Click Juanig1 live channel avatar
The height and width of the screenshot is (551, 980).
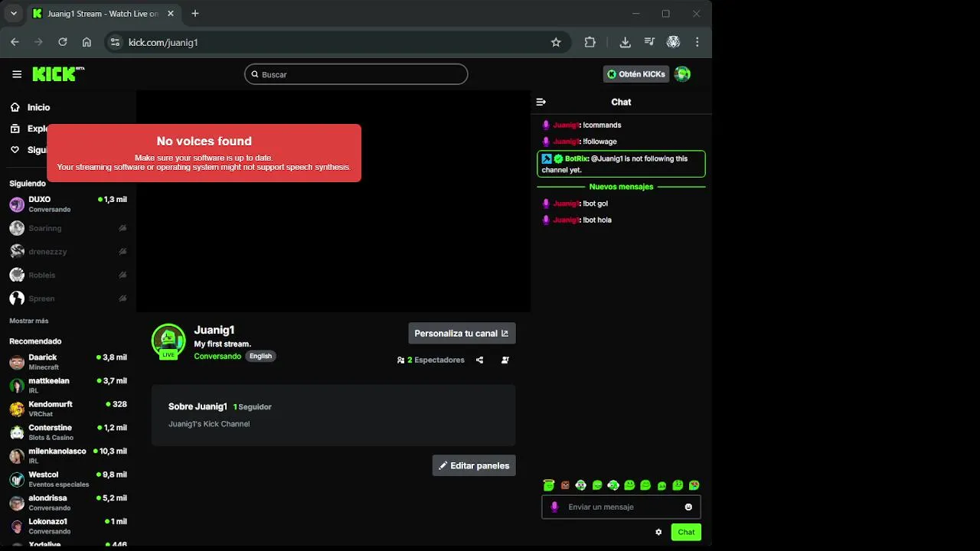(168, 341)
